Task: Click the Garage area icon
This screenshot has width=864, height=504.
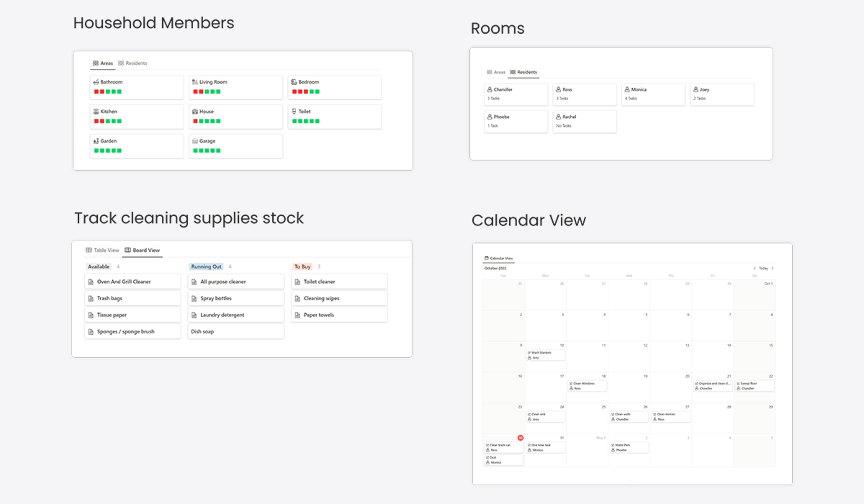Action: [x=195, y=141]
